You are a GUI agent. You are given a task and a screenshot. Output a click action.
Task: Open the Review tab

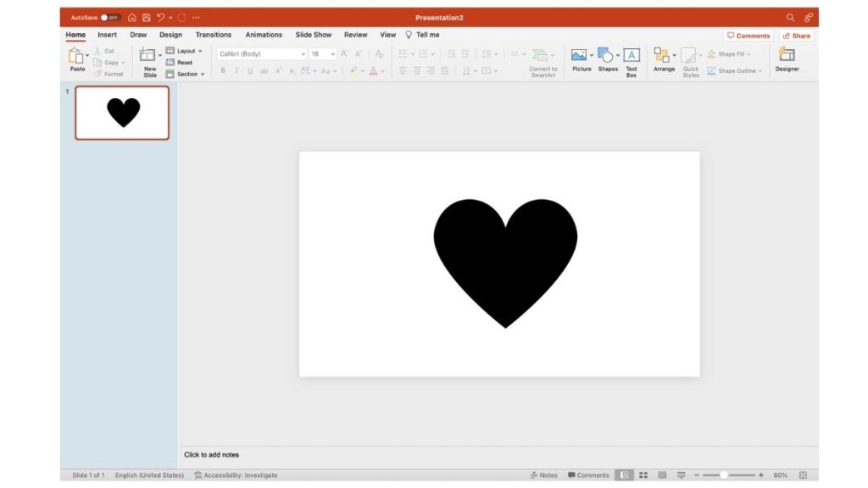point(355,34)
